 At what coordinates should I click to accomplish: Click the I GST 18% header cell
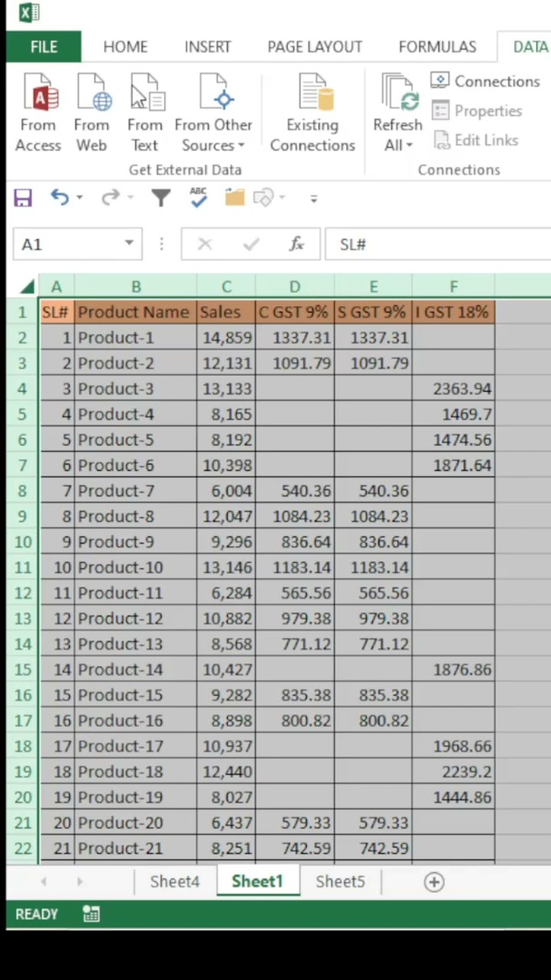point(453,312)
